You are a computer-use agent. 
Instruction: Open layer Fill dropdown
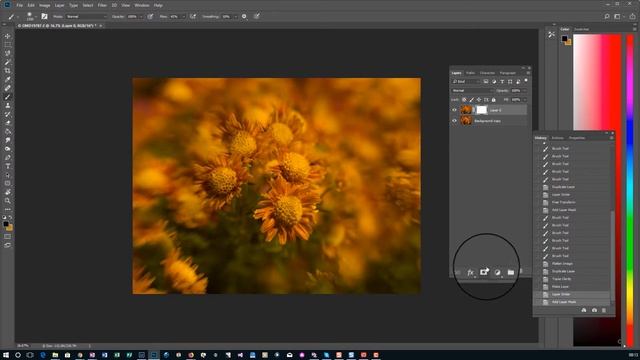[525, 100]
